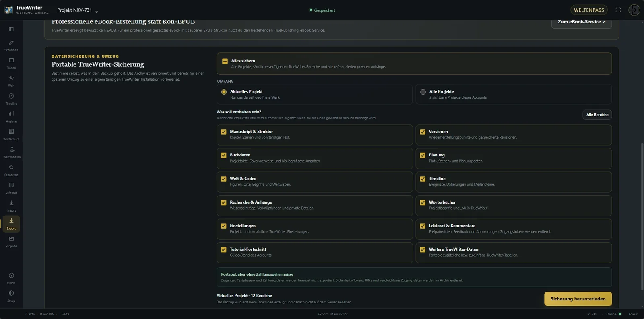Open the Analyse bar chart icon
This screenshot has width=644, height=319.
click(x=11, y=114)
